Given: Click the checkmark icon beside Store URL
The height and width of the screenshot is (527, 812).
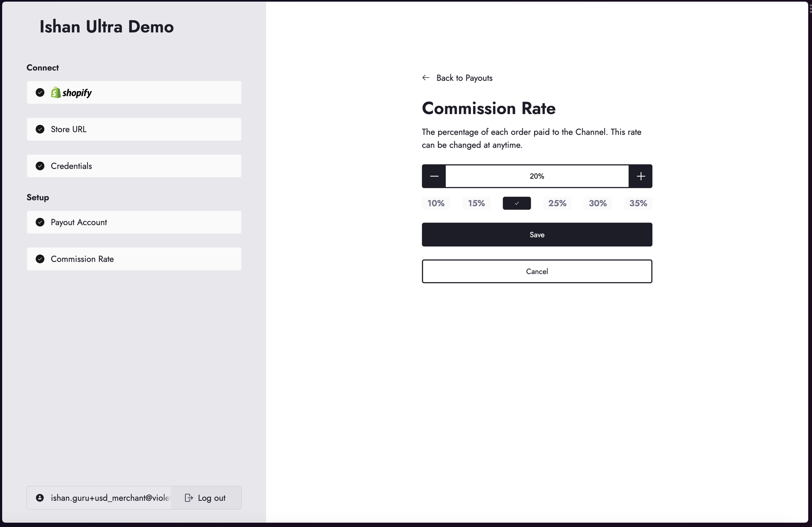Looking at the screenshot, I should point(40,129).
